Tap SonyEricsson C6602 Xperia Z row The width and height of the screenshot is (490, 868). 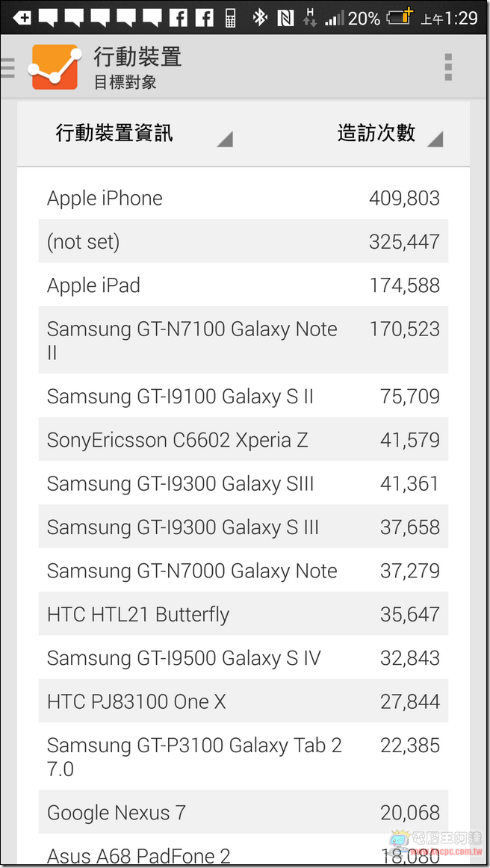click(244, 439)
